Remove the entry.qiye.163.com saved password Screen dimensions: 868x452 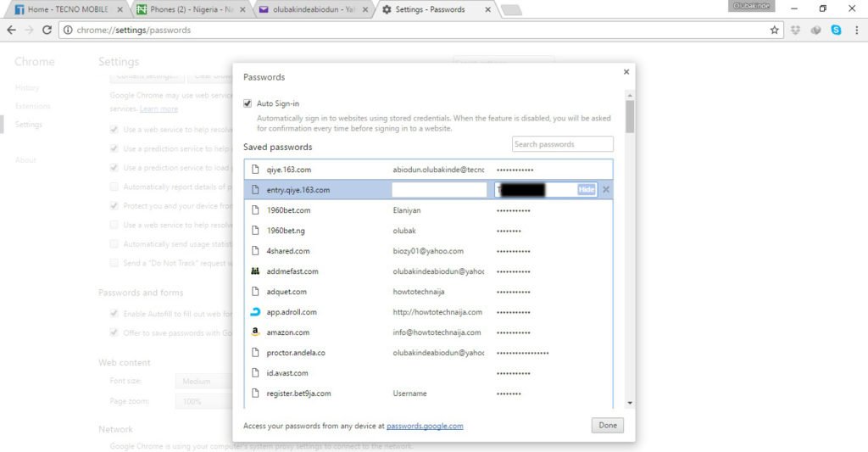[606, 189]
